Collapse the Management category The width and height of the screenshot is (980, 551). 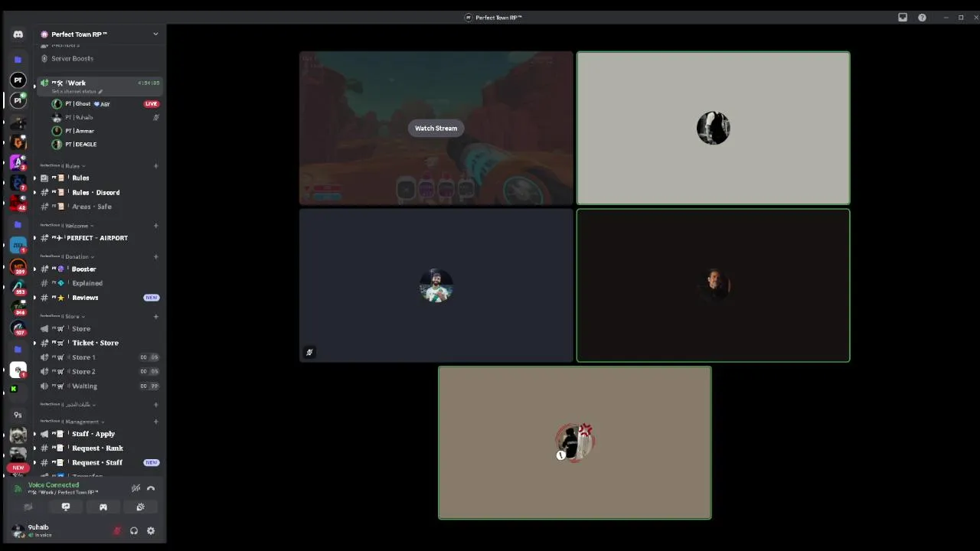point(71,422)
